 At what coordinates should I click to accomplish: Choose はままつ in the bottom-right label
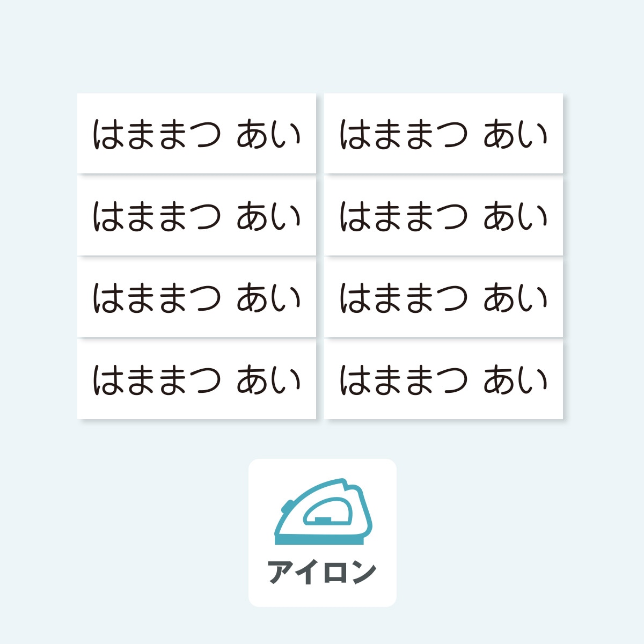[x=404, y=380]
